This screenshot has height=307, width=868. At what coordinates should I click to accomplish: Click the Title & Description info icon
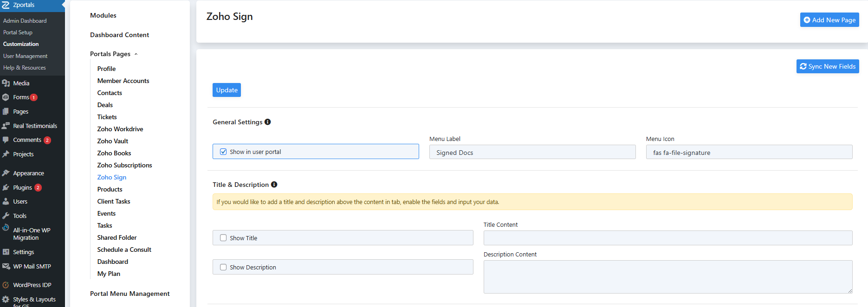(274, 185)
